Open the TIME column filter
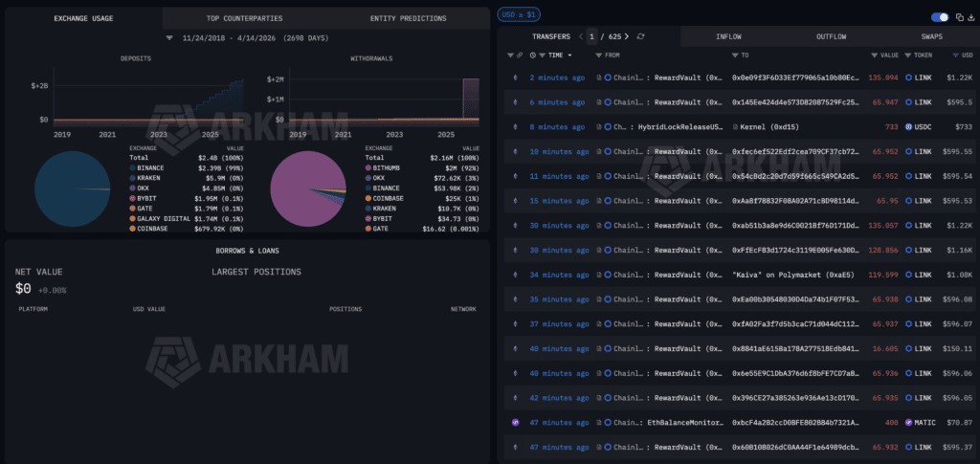This screenshot has width=980, height=464. (x=542, y=55)
